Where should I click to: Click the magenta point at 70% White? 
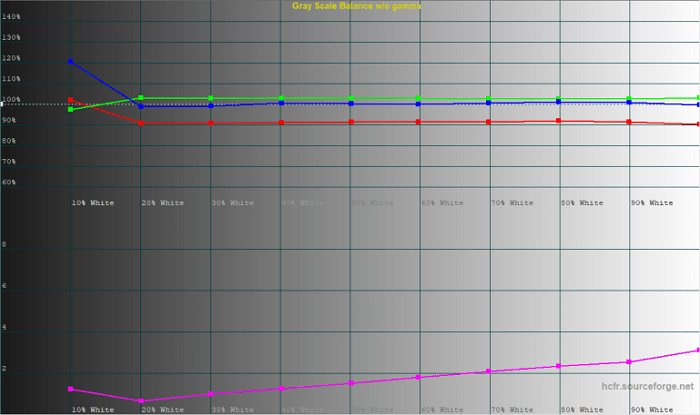[x=488, y=371]
